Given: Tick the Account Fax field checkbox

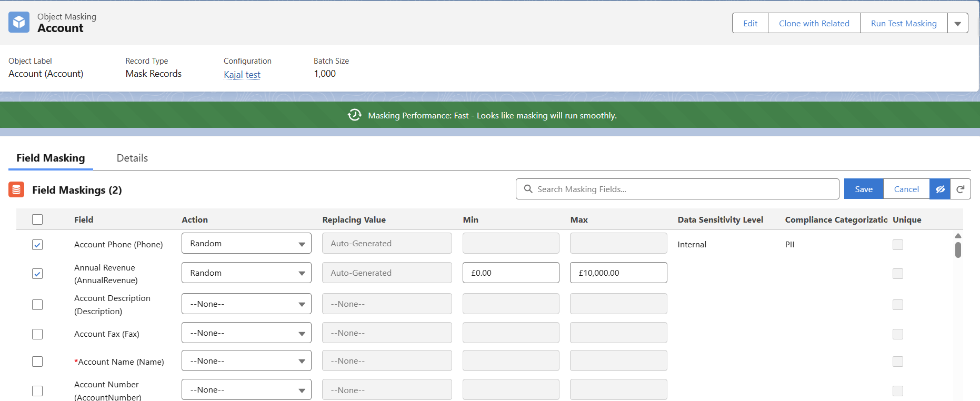Looking at the screenshot, I should coord(37,334).
